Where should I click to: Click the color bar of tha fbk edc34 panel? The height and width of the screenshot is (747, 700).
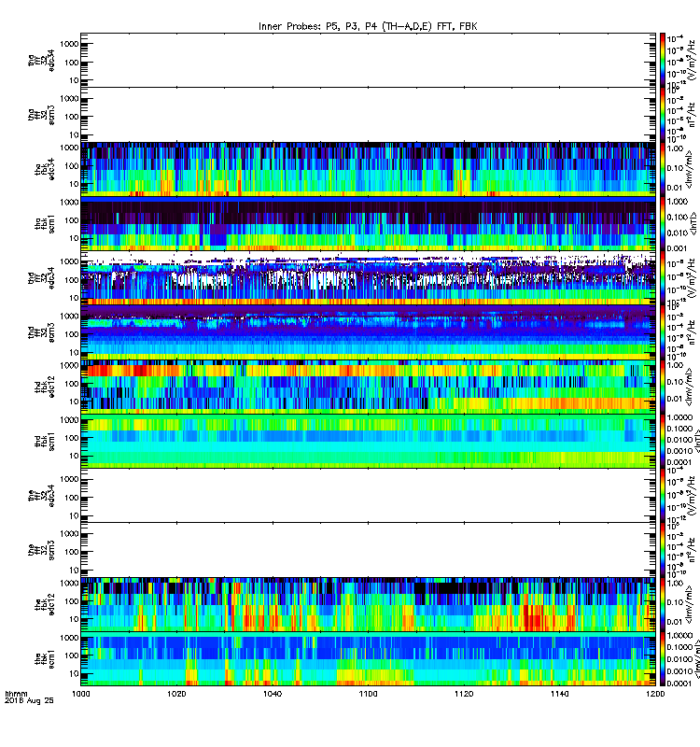tap(663, 169)
